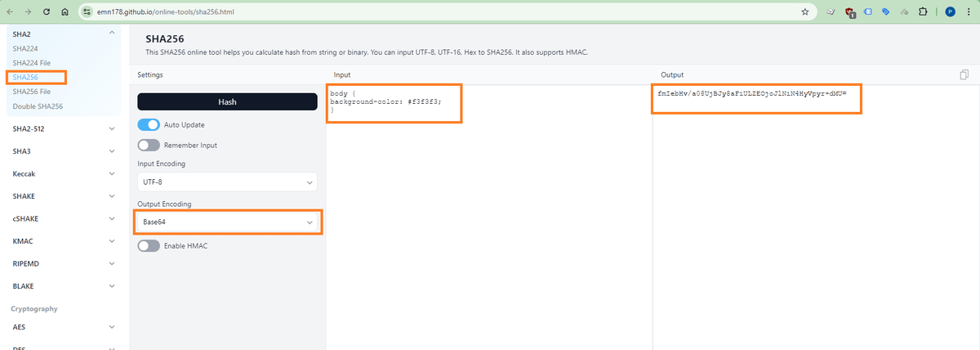Click the Settings panel label

150,74
